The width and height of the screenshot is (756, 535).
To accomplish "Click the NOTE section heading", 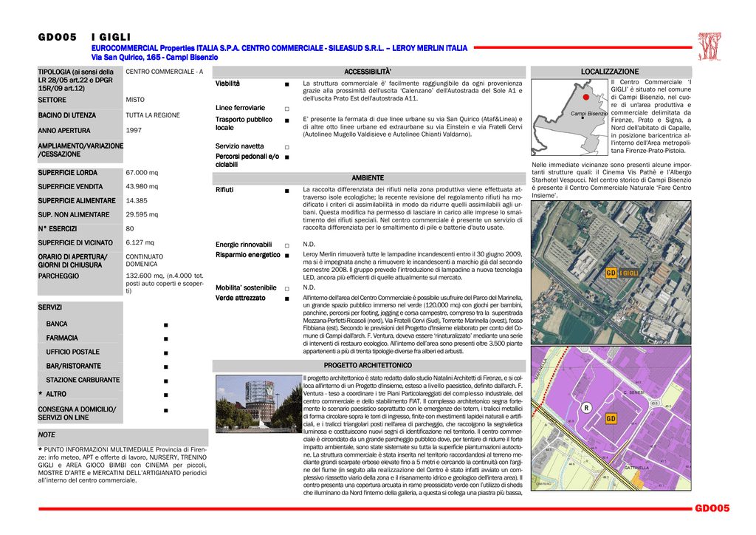I will point(47,435).
